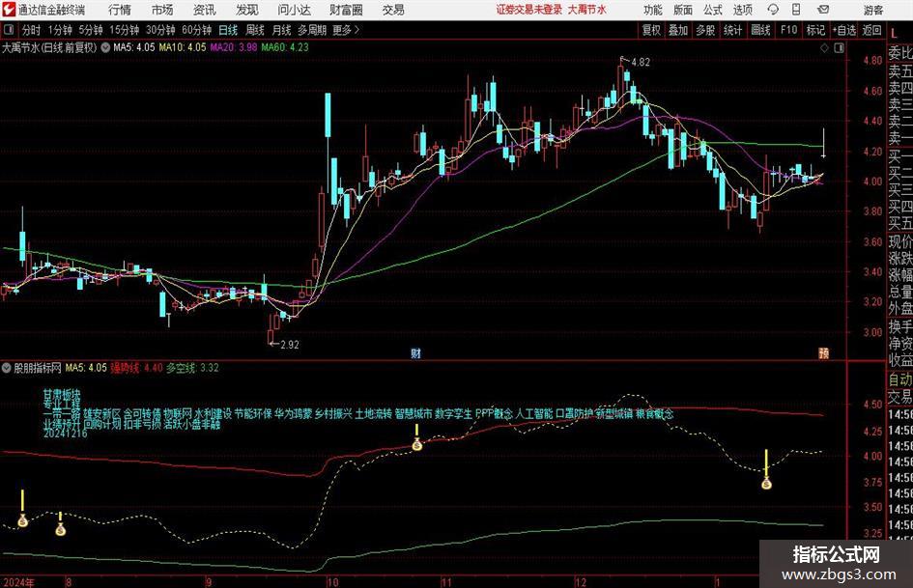Click the 复权 toolbar button

click(x=651, y=30)
